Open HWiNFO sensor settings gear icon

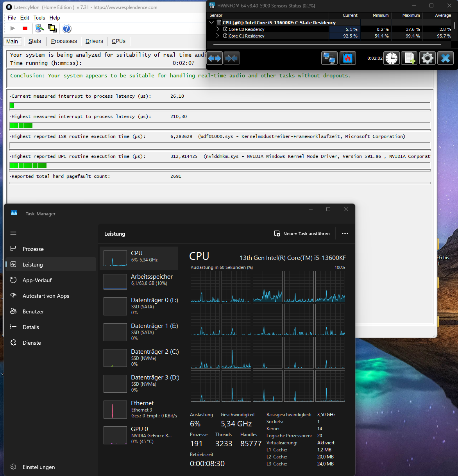(x=428, y=58)
